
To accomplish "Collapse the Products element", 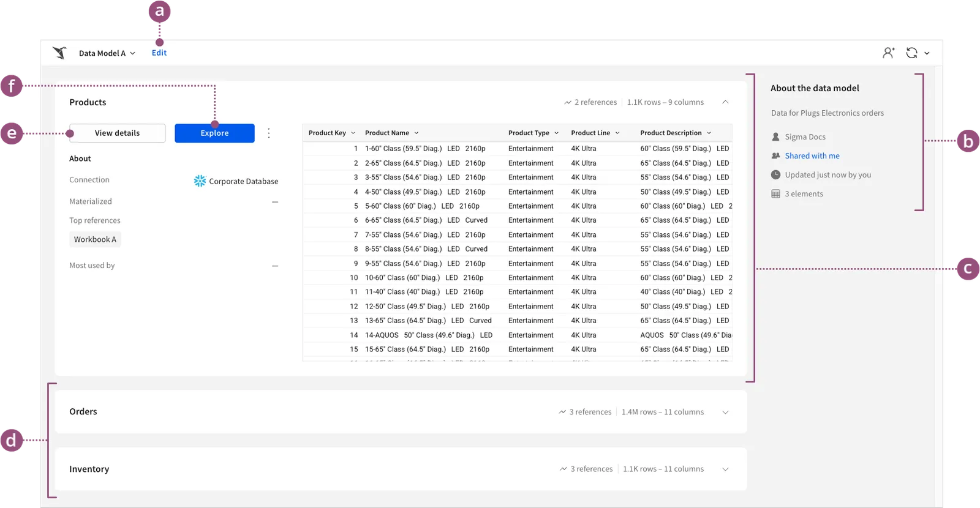I will pos(725,102).
